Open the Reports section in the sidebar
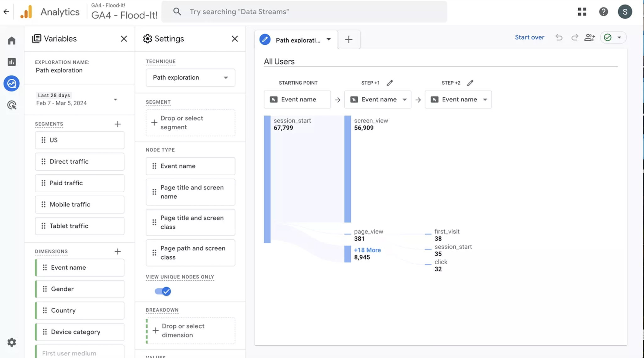 pyautogui.click(x=11, y=62)
